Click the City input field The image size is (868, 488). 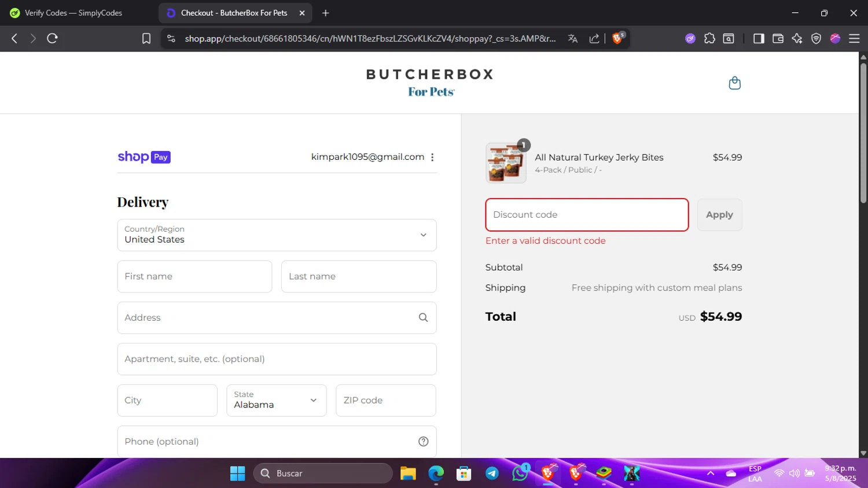(167, 400)
